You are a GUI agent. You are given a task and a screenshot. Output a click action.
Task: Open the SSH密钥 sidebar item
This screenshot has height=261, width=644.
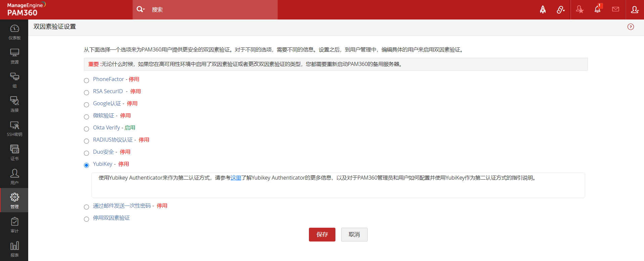point(14,129)
